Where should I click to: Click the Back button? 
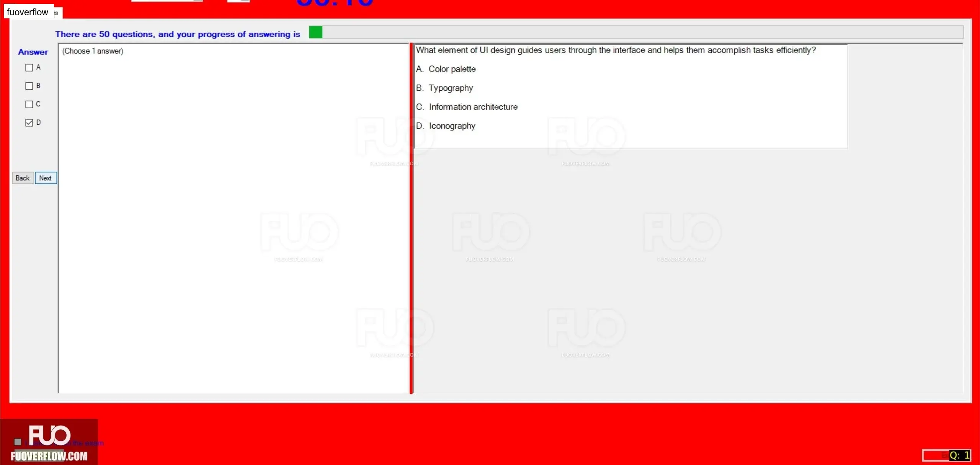pyautogui.click(x=23, y=178)
